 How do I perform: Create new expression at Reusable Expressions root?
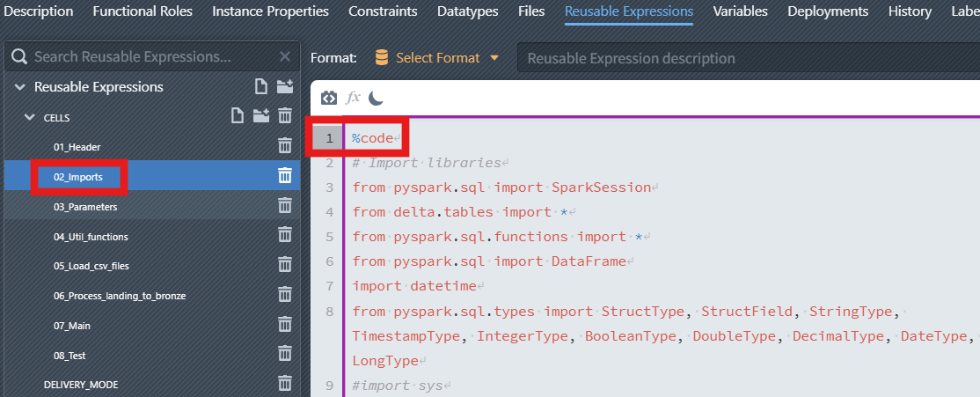[x=260, y=86]
